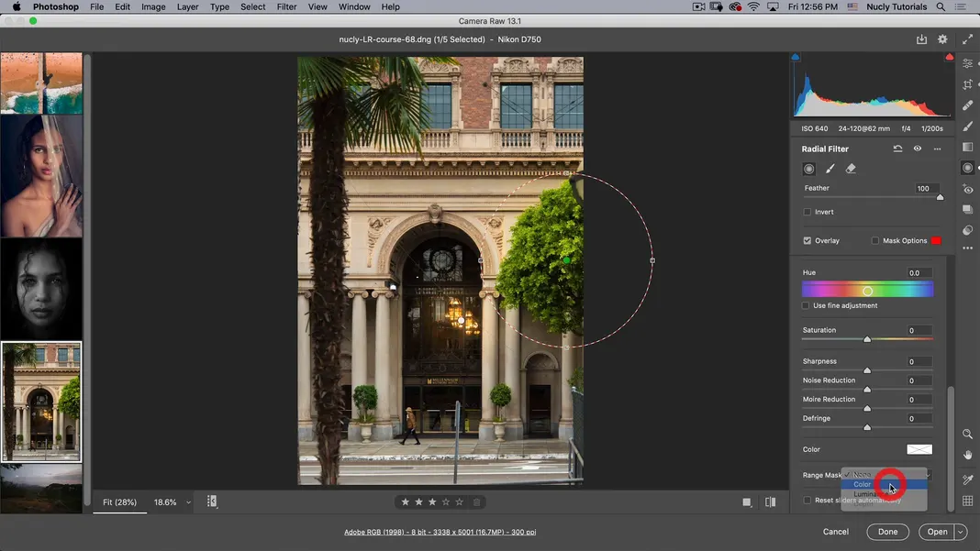Create new radial adjustment mode icon
Image resolution: width=980 pixels, height=551 pixels.
(x=808, y=169)
